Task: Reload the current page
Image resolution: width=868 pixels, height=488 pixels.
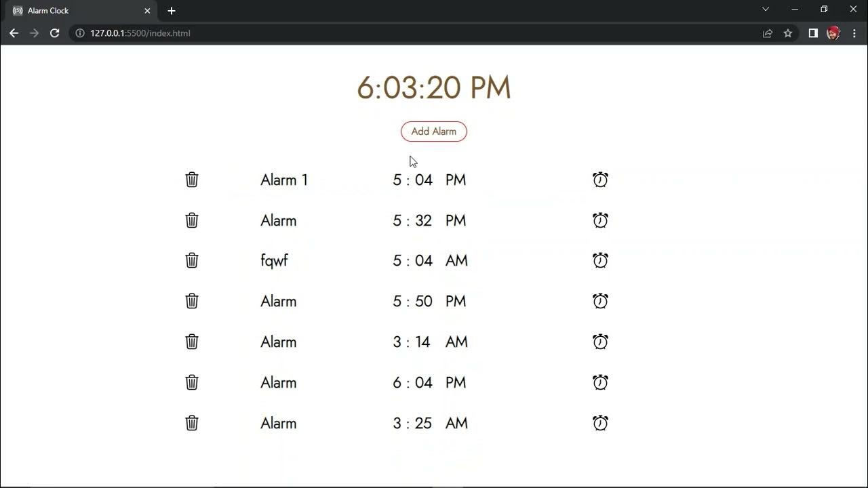Action: tap(55, 33)
